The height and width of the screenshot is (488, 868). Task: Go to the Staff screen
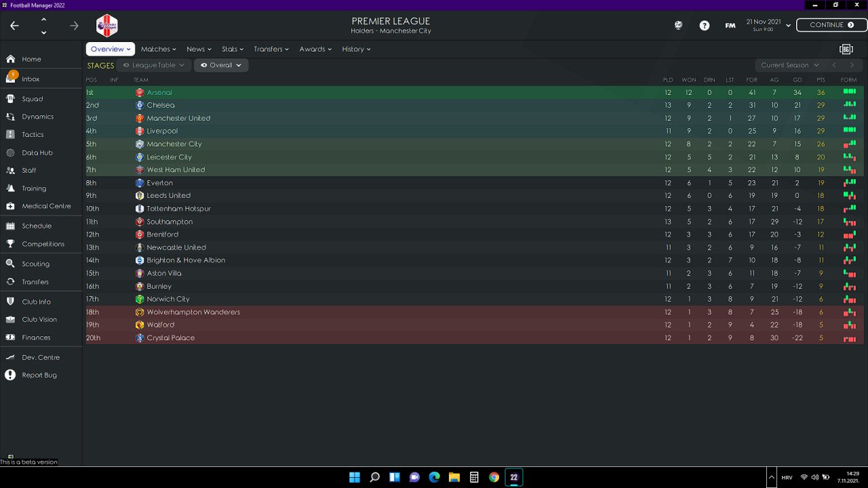[29, 171]
